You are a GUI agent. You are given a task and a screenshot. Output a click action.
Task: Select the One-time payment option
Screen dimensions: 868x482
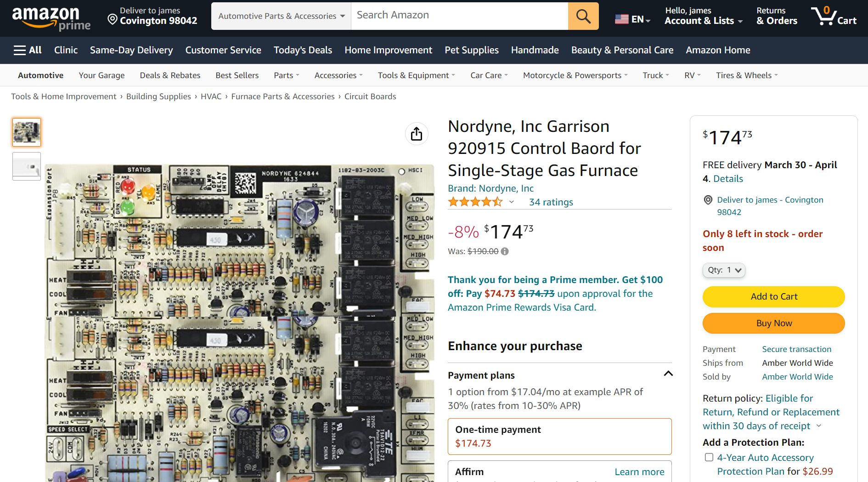coord(559,436)
